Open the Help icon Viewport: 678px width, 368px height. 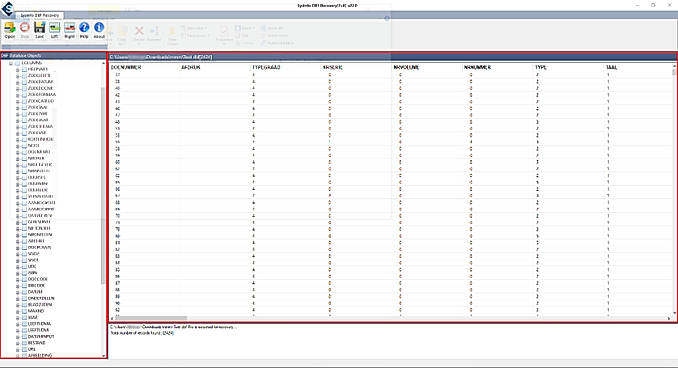tap(84, 30)
